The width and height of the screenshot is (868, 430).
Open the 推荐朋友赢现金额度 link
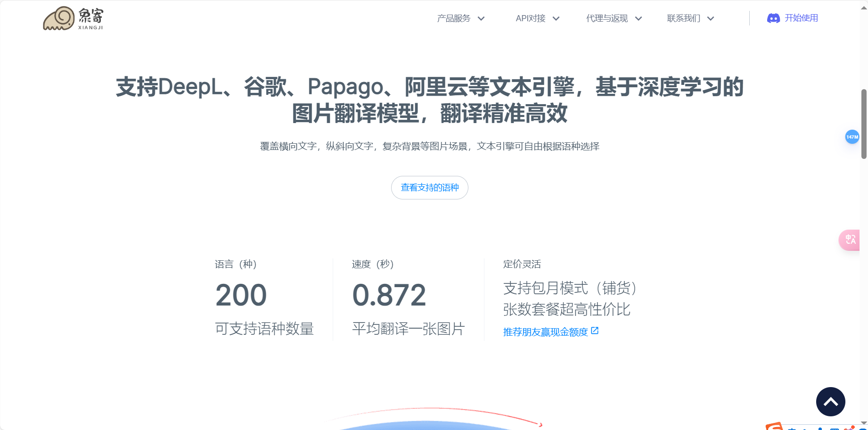pyautogui.click(x=545, y=331)
